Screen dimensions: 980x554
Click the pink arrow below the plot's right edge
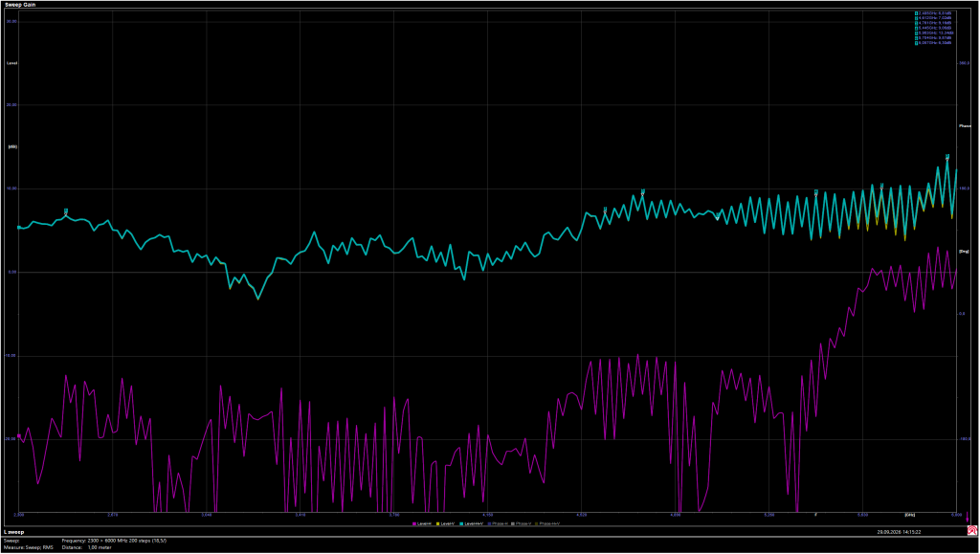[x=969, y=517]
